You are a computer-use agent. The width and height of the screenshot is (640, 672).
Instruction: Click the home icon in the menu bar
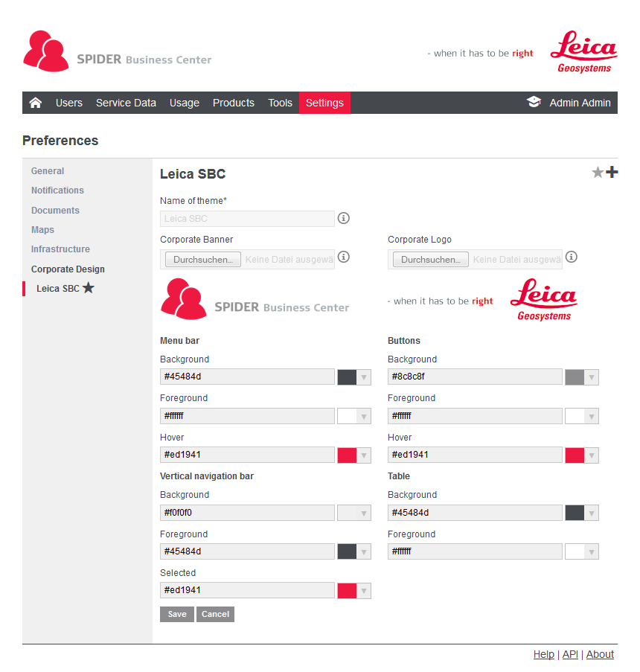(x=36, y=103)
